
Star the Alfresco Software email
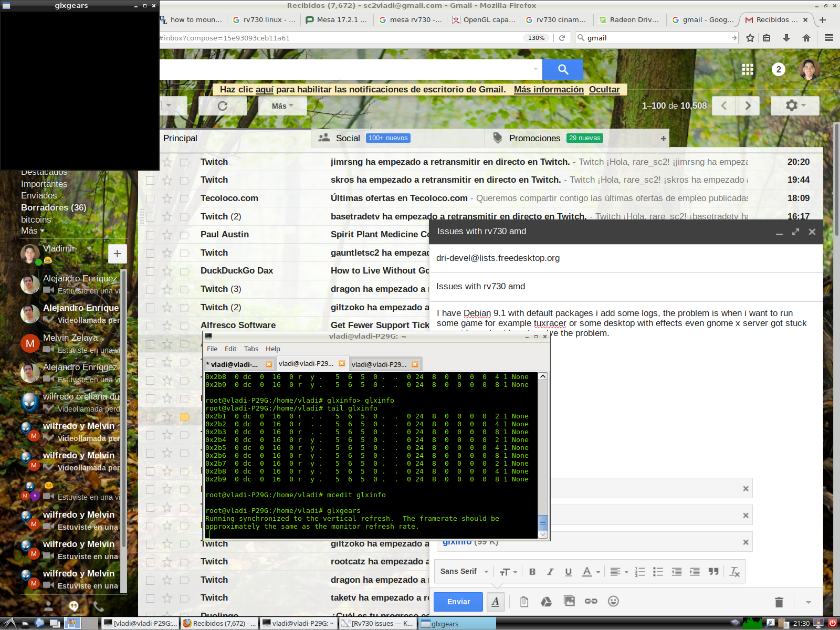point(167,325)
